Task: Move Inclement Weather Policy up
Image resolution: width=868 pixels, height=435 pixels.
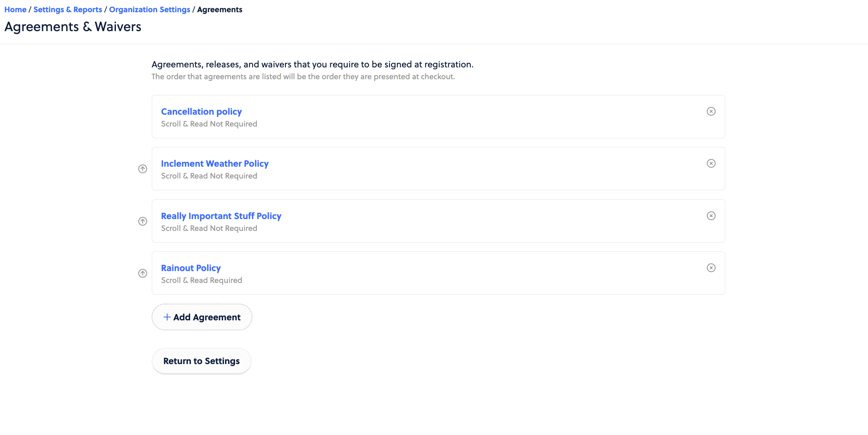Action: [x=143, y=169]
